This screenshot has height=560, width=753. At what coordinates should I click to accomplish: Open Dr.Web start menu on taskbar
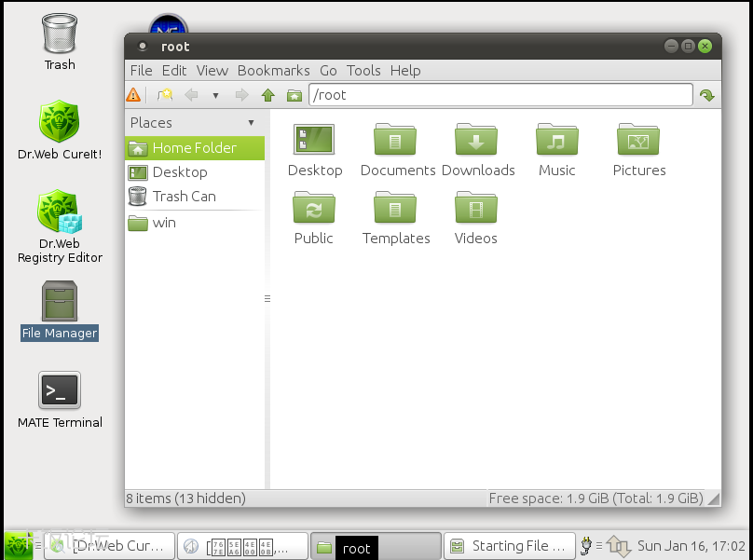coord(18,546)
